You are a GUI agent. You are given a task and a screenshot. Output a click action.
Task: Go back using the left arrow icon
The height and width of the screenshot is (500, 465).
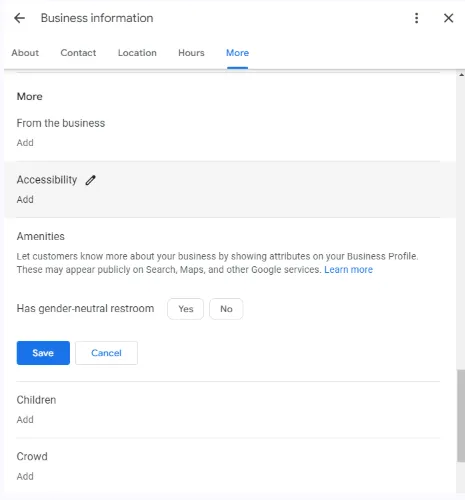(x=19, y=18)
